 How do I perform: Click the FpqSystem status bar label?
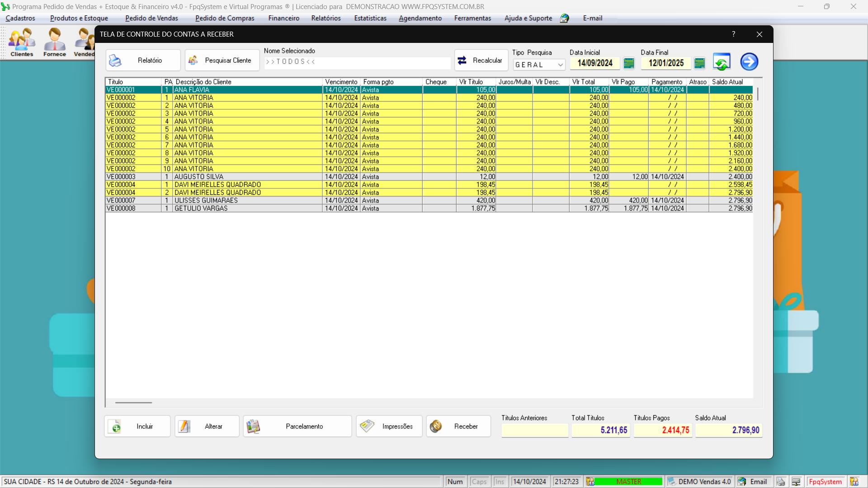pos(826,482)
